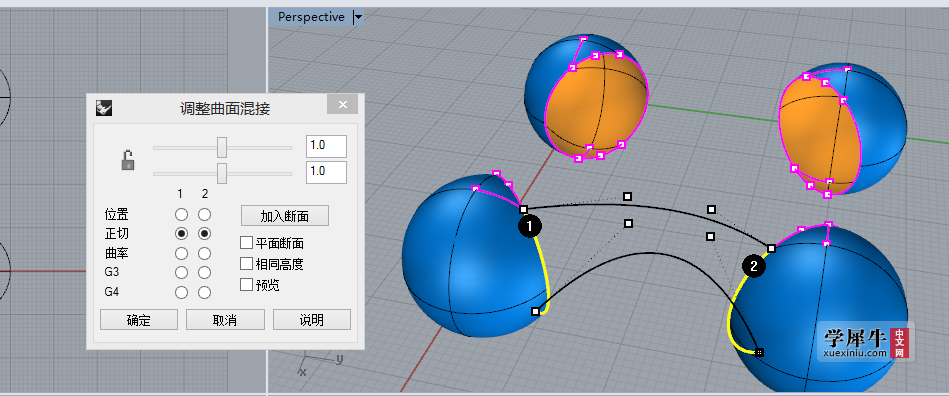Click bottom blend curve handle on sphere 1
Image resolution: width=949 pixels, height=396 pixels.
click(535, 311)
